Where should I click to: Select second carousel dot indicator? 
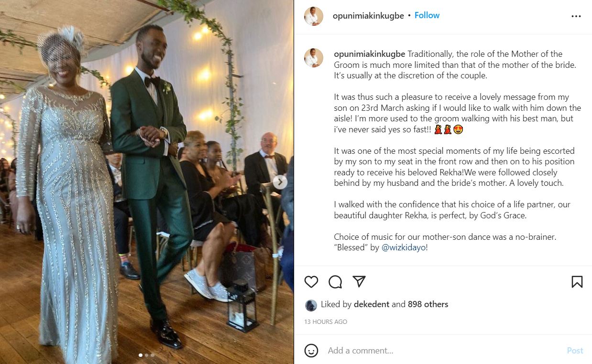click(x=146, y=355)
